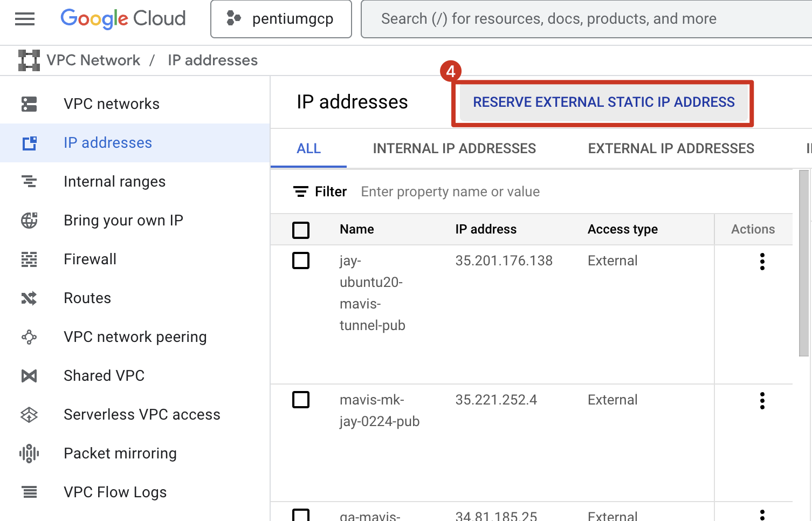Screen dimensions: 812x521
Task: Click the Firewall sidebar icon
Action: tap(29, 259)
